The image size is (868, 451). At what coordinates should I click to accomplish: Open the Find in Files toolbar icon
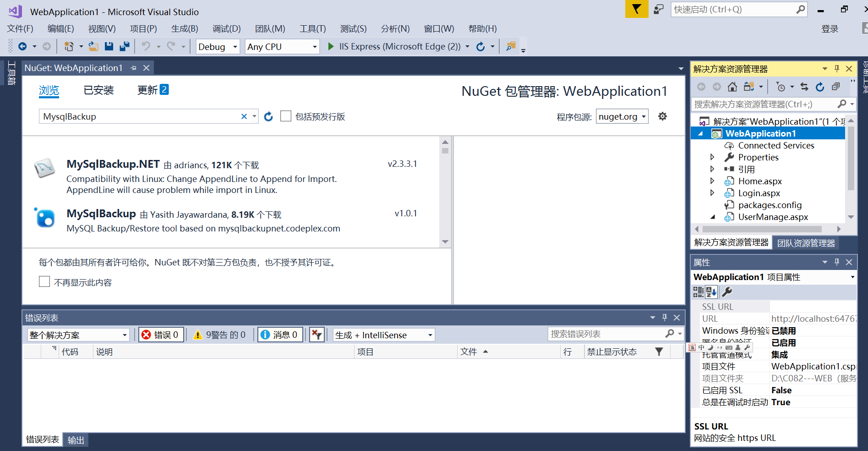(511, 46)
